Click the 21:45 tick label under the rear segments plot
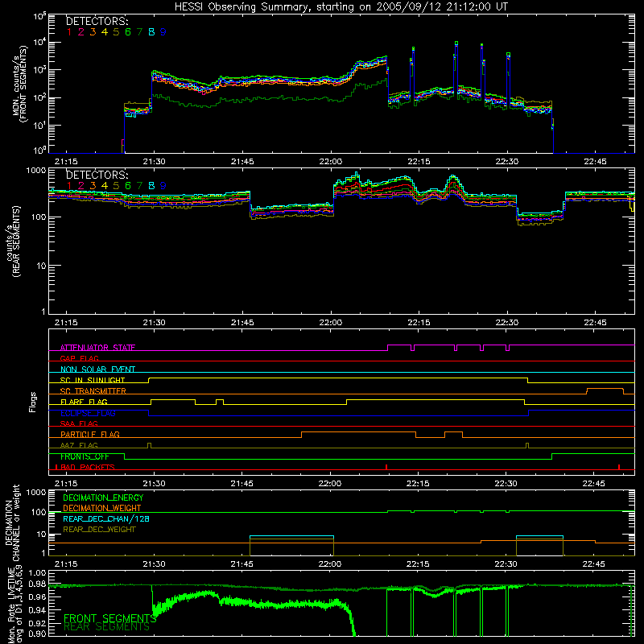This screenshot has height=644, width=644. click(242, 323)
